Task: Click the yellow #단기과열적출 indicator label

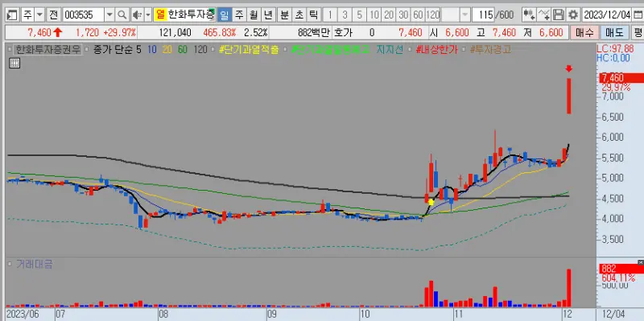Action: click(x=249, y=50)
